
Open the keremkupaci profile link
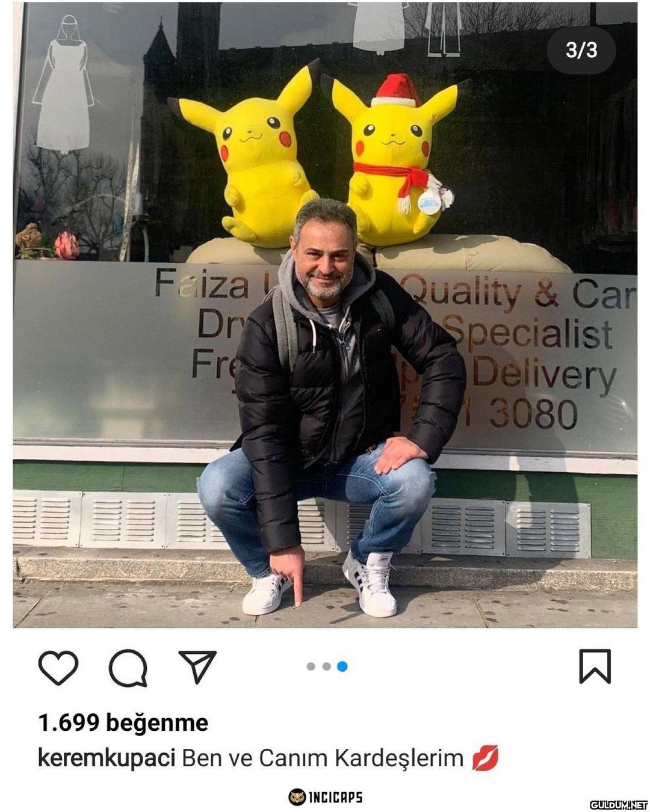tap(107, 758)
